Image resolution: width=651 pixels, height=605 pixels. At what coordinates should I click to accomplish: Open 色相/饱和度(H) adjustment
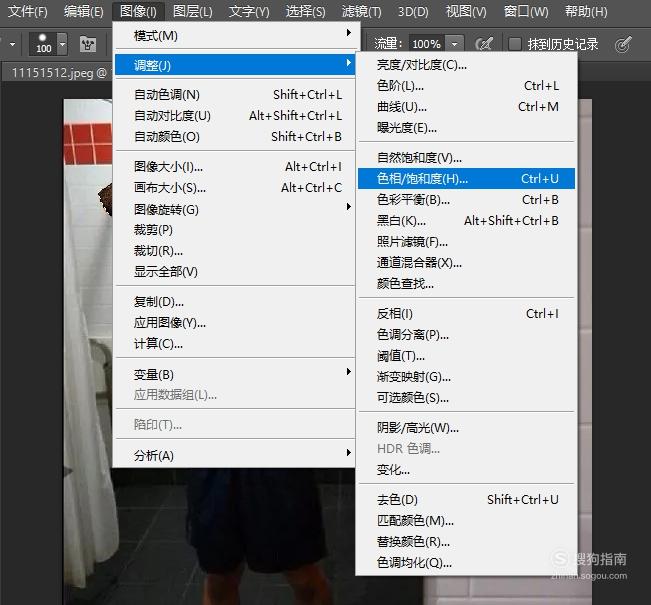tap(466, 179)
